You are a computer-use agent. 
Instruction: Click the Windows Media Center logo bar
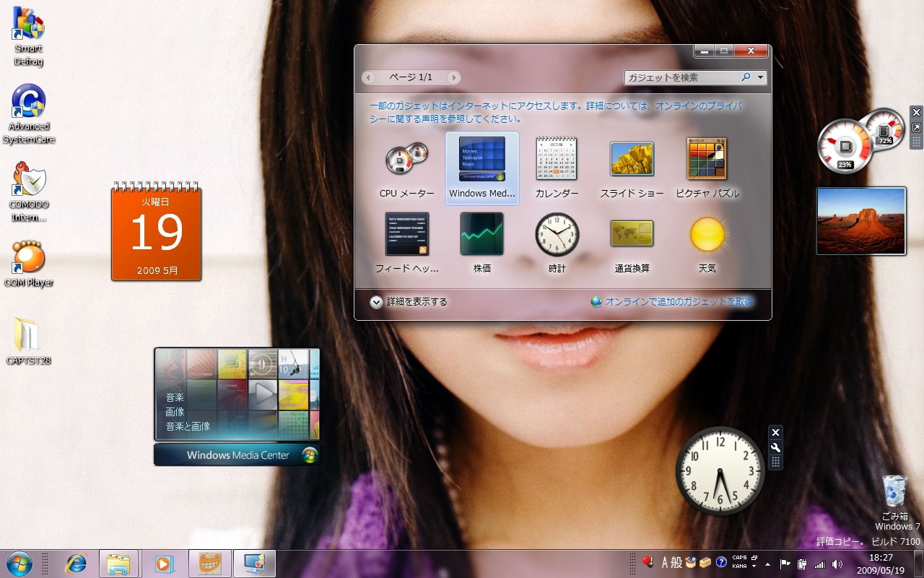click(237, 455)
